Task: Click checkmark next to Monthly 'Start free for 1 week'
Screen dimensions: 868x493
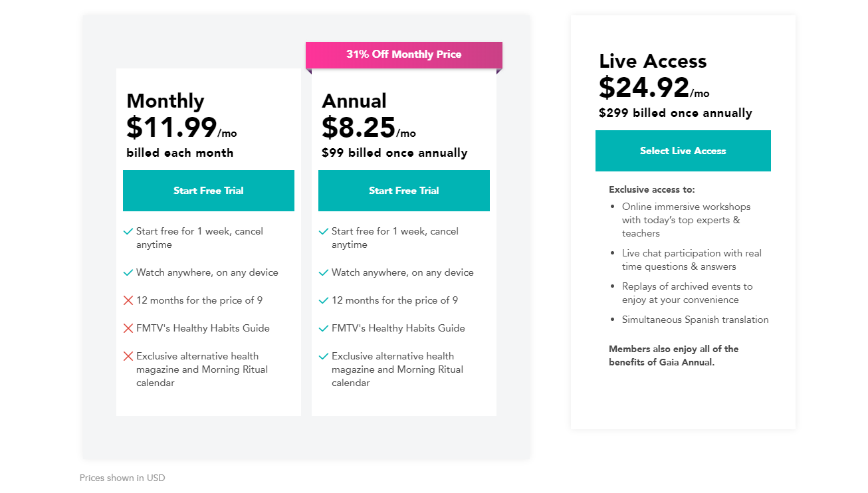Action: pyautogui.click(x=128, y=231)
